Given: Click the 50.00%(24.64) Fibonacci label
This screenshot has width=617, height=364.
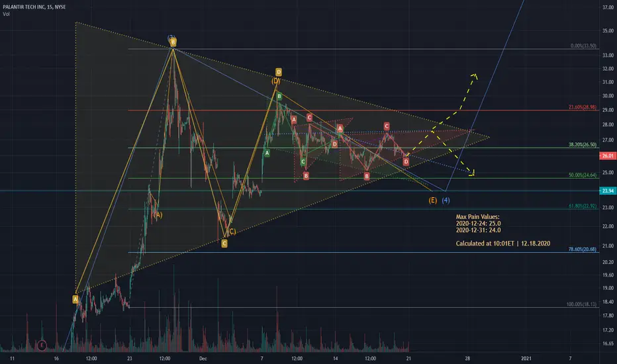Looking at the screenshot, I should click(x=583, y=175).
